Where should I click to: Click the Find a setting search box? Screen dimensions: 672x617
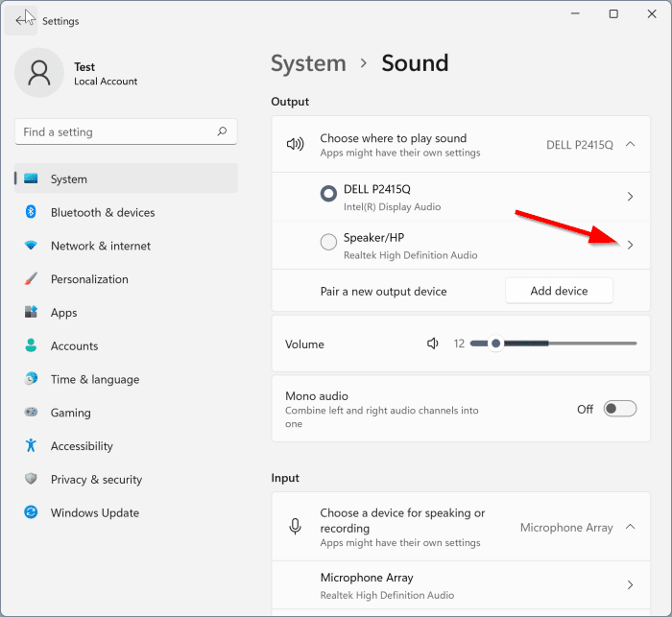click(126, 131)
